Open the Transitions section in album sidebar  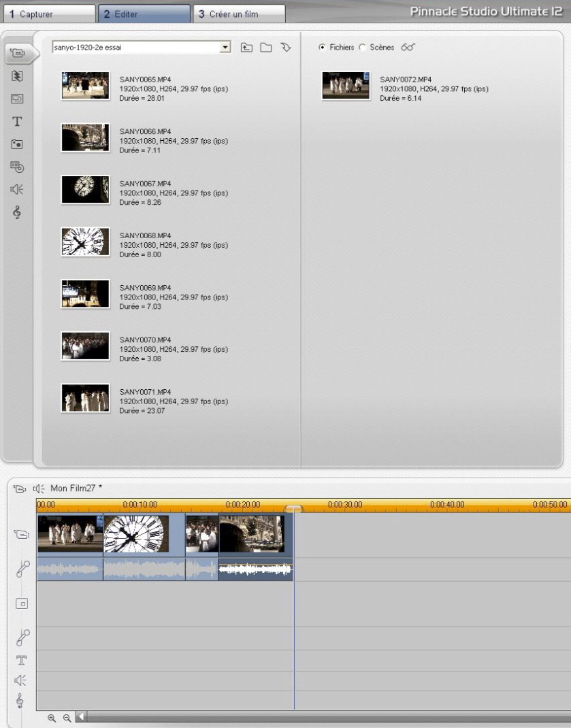click(17, 76)
